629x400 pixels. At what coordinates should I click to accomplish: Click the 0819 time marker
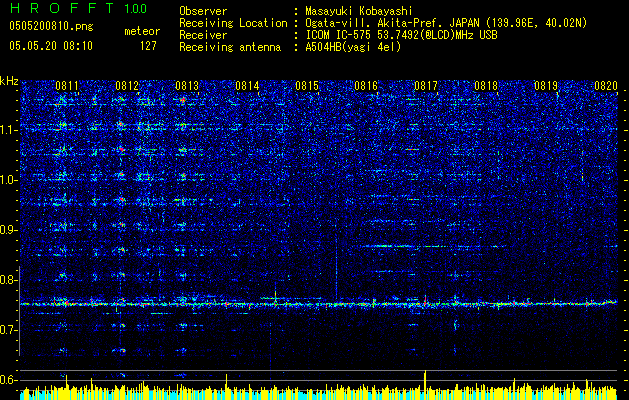546,85
